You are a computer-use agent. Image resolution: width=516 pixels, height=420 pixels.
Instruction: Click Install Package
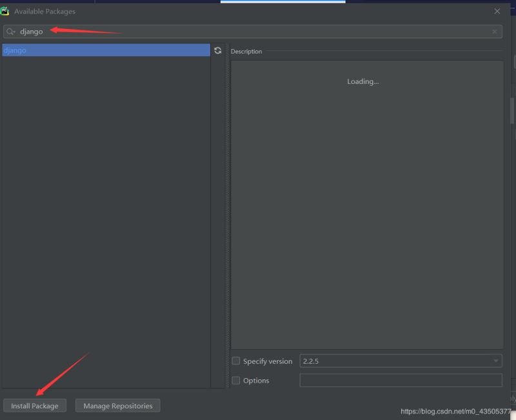click(x=34, y=405)
